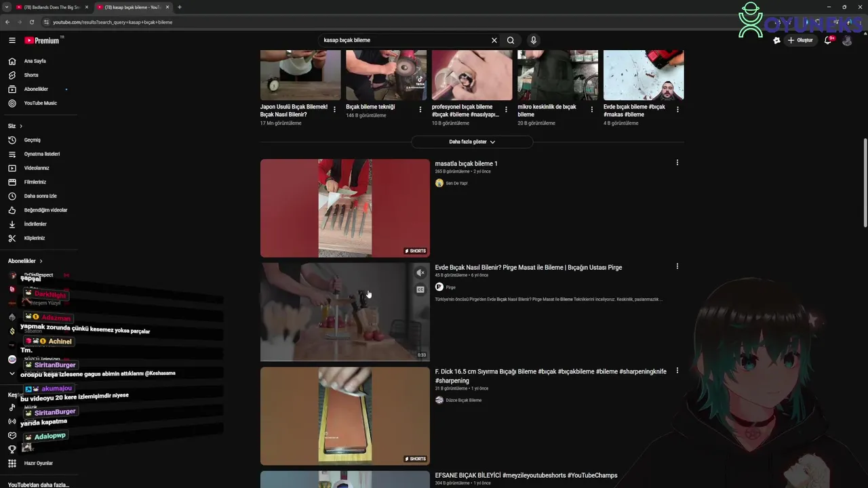Clear the search box with the X icon
This screenshot has width=868, height=488.
(x=494, y=40)
